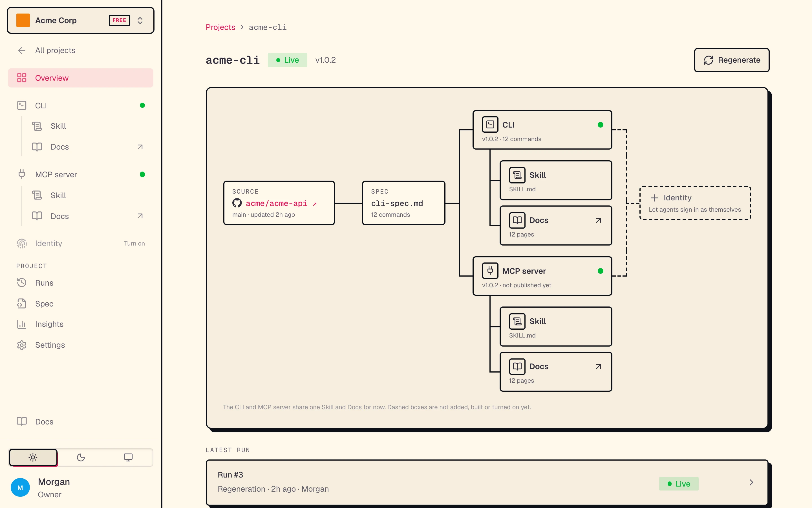Viewport: 812px width, 508px height.
Task: Open Runs history icon in sidebar
Action: [x=22, y=283]
